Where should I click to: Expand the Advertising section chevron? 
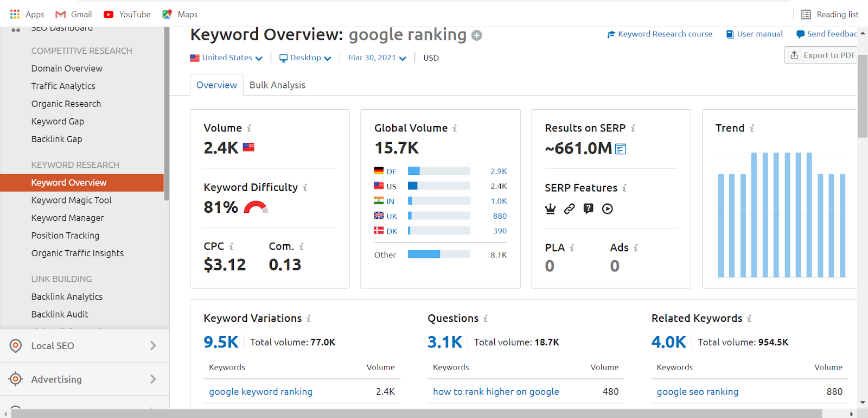point(153,379)
